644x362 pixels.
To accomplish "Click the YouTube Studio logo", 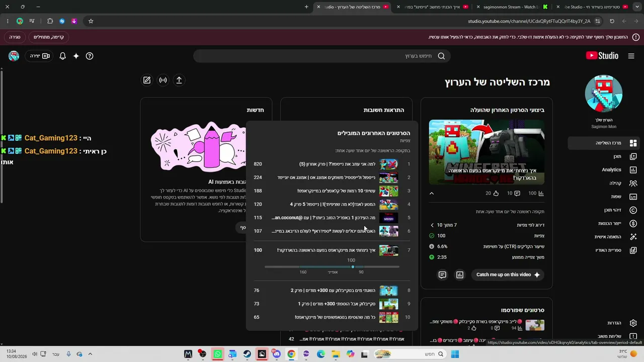I will (602, 56).
